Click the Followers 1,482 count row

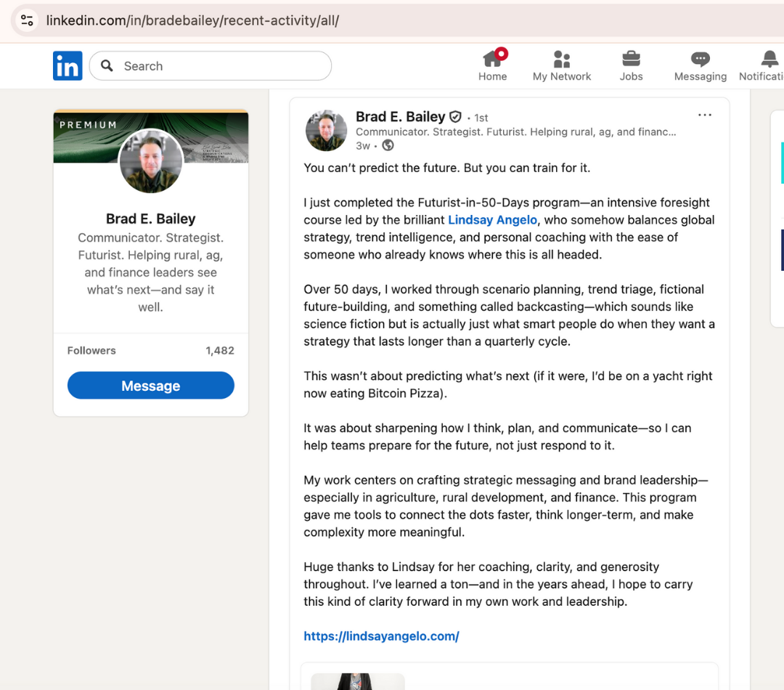(x=150, y=350)
